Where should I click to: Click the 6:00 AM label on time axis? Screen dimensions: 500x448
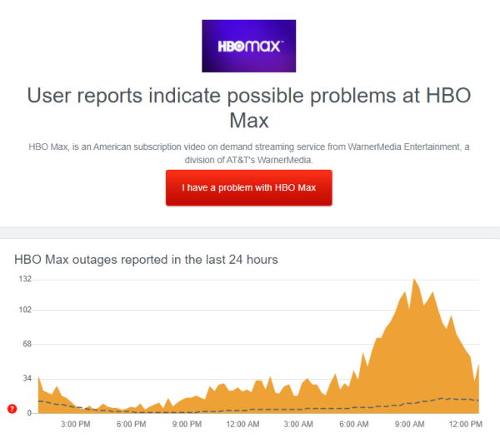(354, 424)
